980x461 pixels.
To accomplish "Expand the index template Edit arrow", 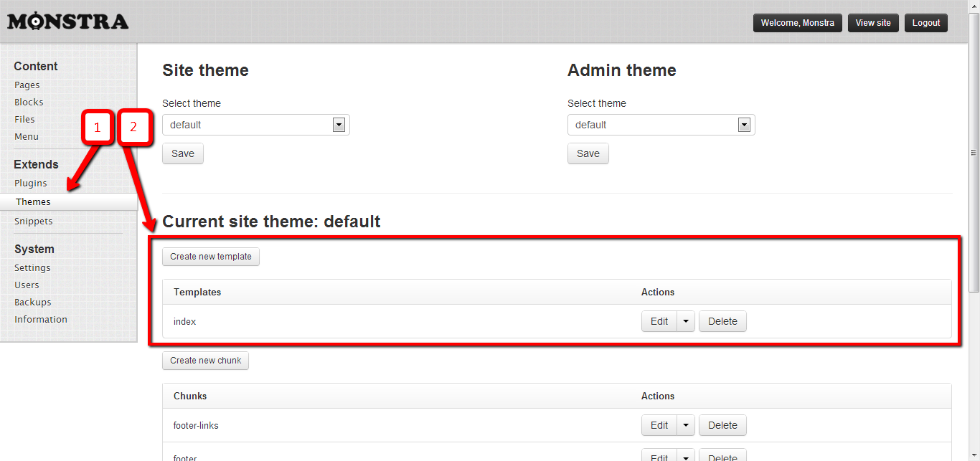I will pos(687,321).
